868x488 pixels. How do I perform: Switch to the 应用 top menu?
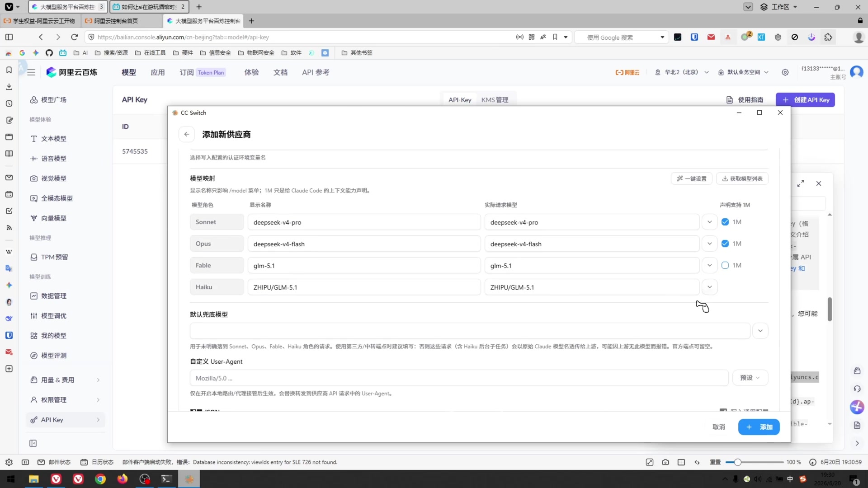(158, 72)
